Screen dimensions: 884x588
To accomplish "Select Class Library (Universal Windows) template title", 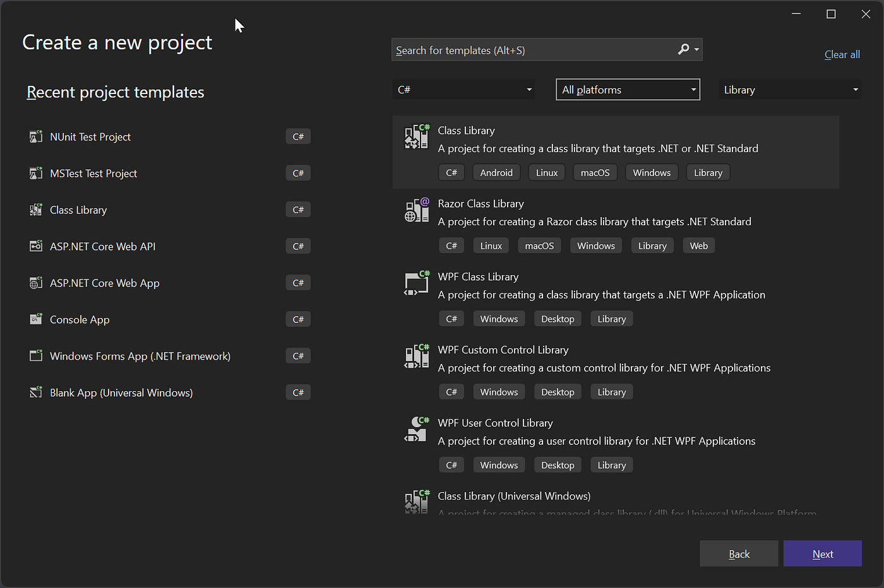I will [x=514, y=496].
